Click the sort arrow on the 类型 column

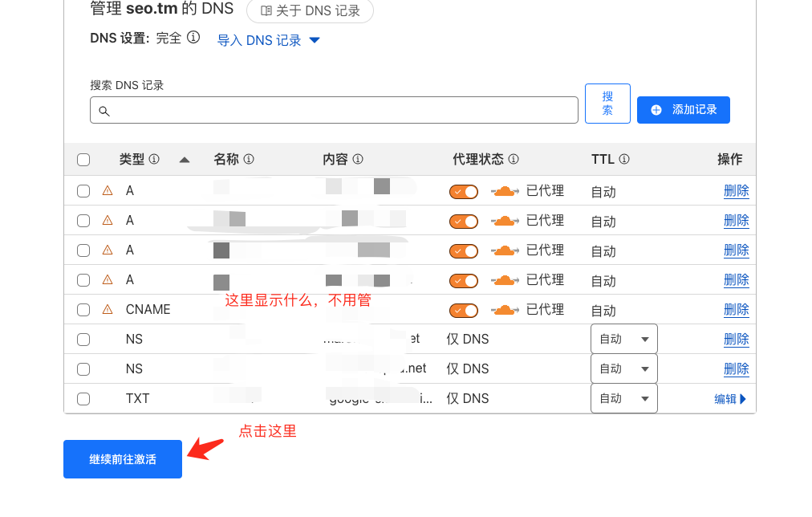coord(185,159)
